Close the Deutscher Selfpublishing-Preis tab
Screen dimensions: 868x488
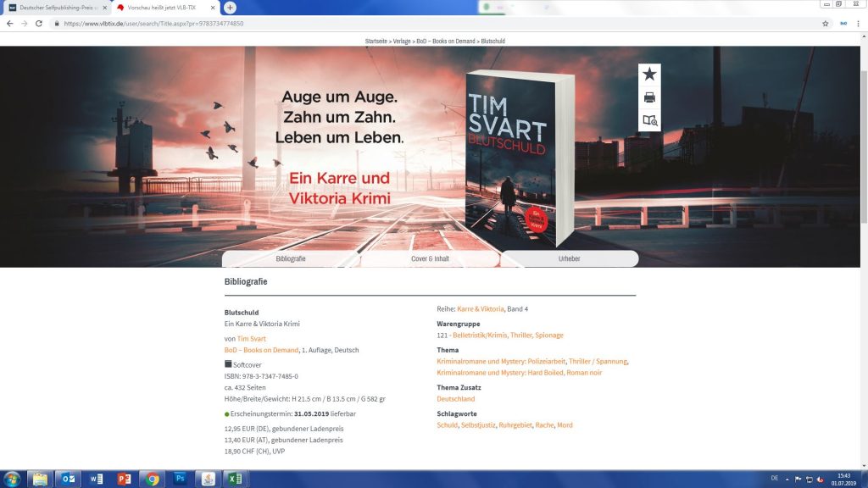point(104,8)
